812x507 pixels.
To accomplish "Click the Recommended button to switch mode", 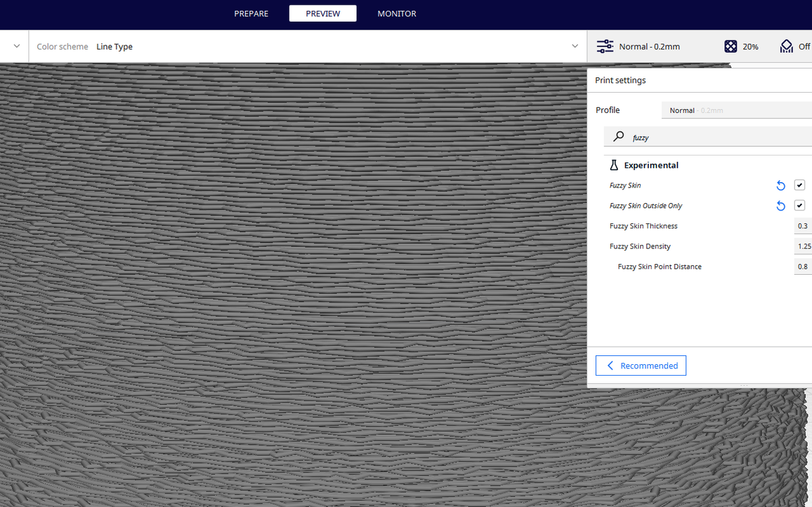I will click(640, 365).
